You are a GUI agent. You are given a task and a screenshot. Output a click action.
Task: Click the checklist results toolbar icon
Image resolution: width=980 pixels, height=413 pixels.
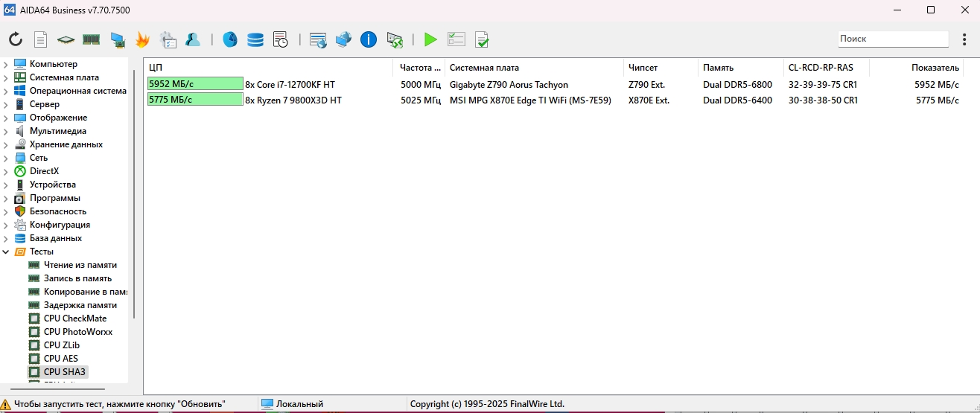[456, 39]
